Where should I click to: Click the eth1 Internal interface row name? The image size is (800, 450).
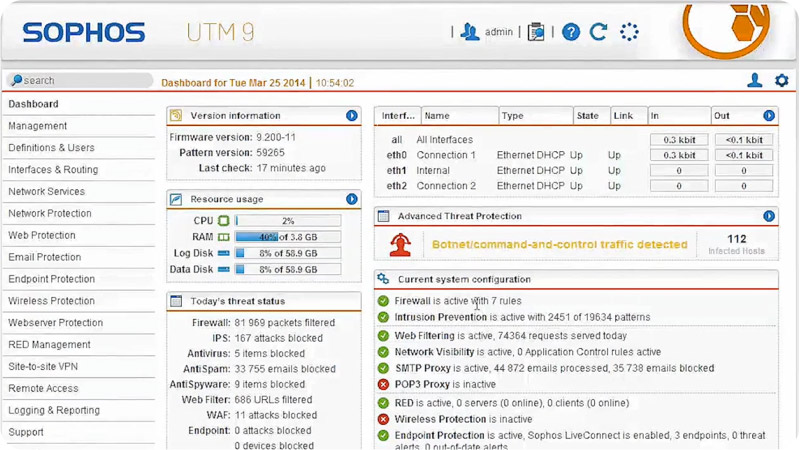click(433, 170)
